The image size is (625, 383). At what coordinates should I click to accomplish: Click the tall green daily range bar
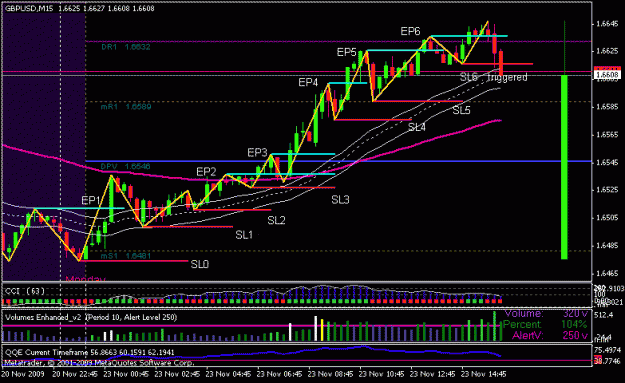pyautogui.click(x=564, y=167)
